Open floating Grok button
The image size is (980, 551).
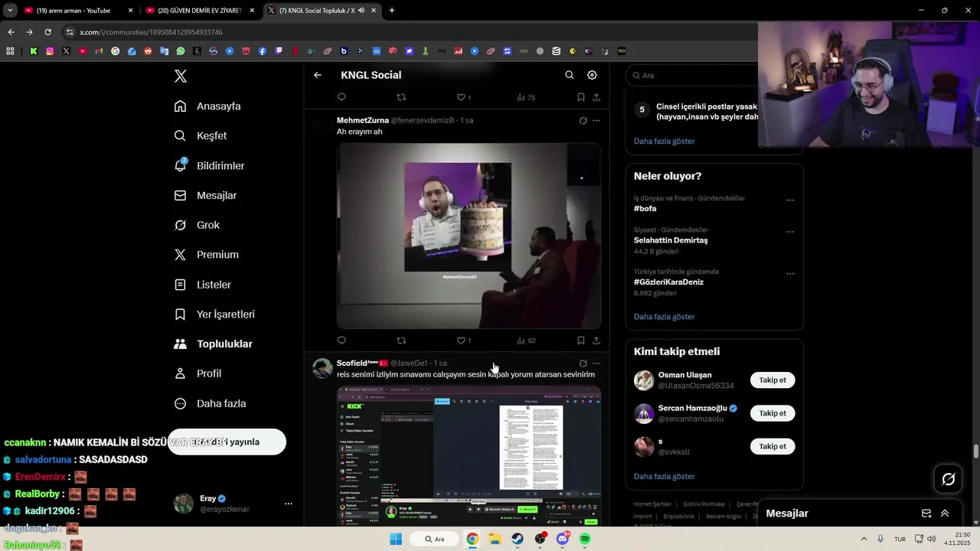[x=949, y=479]
